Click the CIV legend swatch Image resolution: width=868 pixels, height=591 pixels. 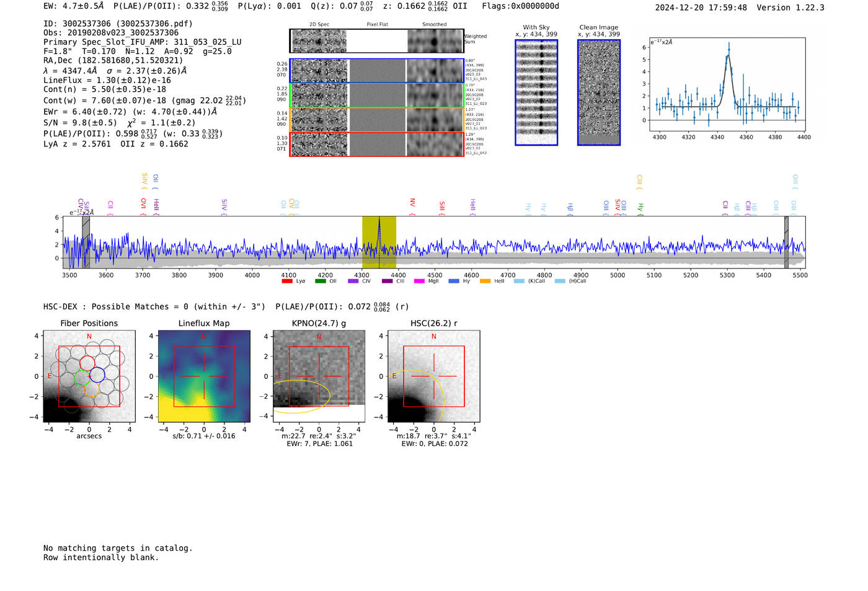pyautogui.click(x=353, y=281)
